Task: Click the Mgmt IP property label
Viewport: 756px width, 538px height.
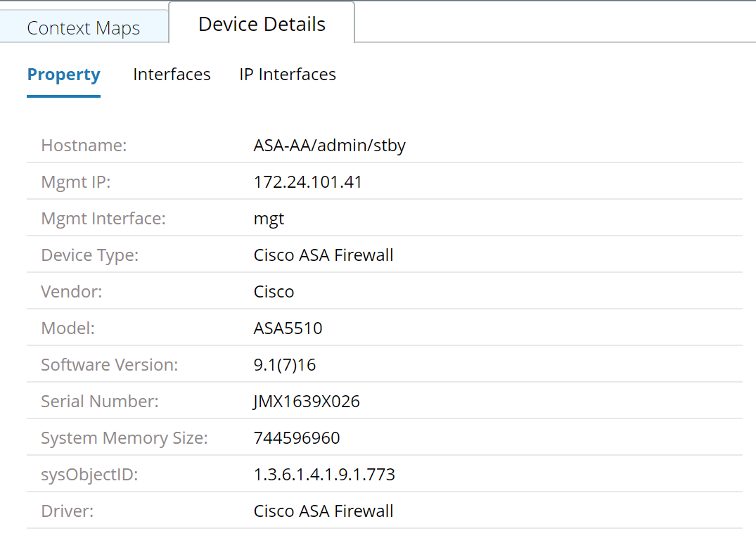Action: click(75, 181)
